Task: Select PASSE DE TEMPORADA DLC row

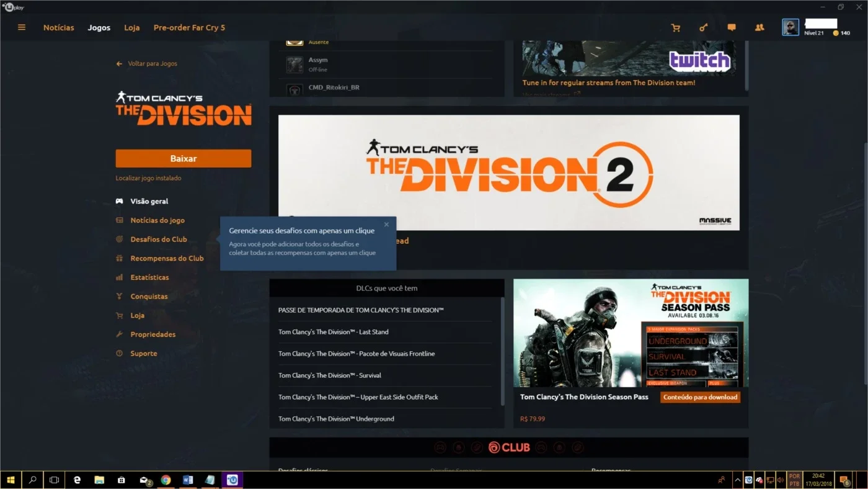Action: pyautogui.click(x=384, y=310)
